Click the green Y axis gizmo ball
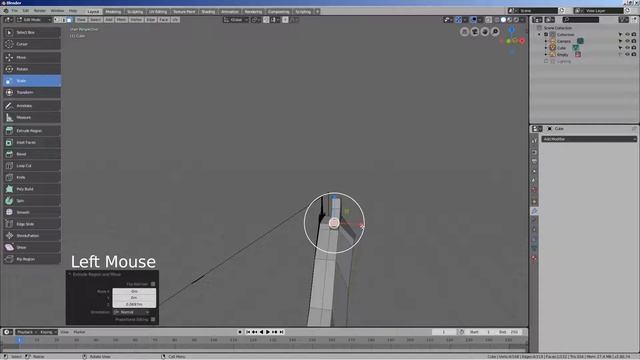640x360 pixels. point(508,41)
